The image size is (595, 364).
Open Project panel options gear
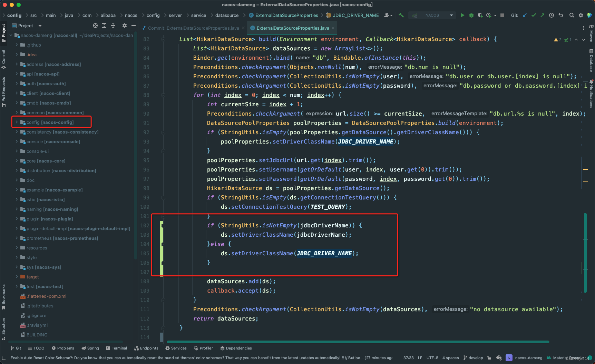pyautogui.click(x=125, y=26)
